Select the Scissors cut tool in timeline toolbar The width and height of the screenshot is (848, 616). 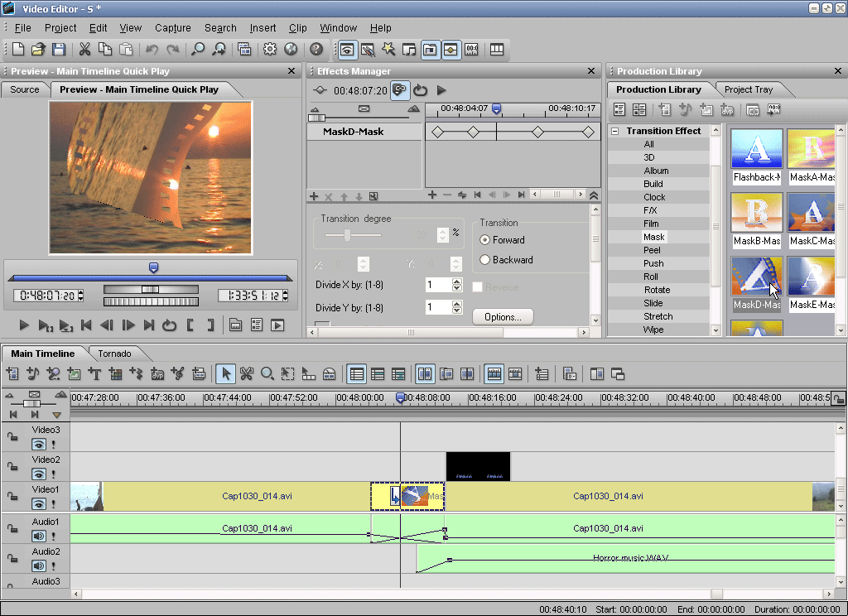pyautogui.click(x=246, y=374)
